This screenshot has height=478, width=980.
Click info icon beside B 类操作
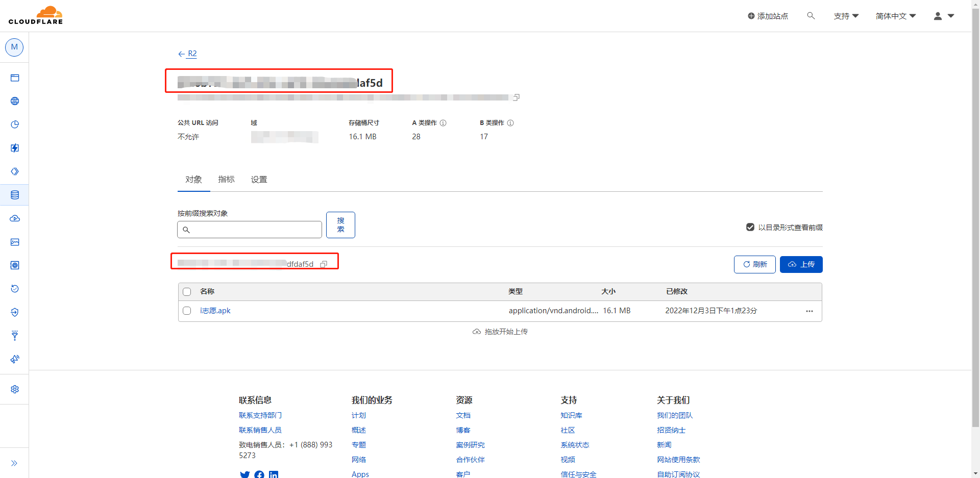[x=510, y=123]
